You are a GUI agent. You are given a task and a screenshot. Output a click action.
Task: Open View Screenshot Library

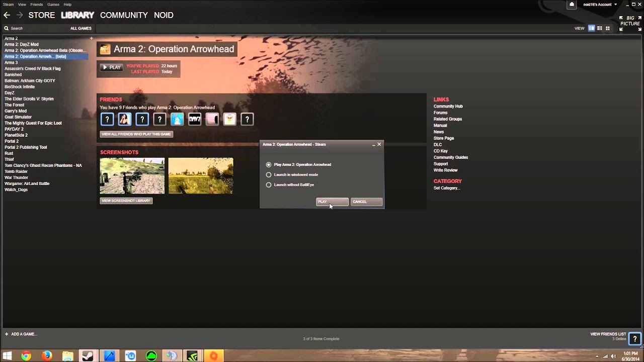tap(126, 201)
